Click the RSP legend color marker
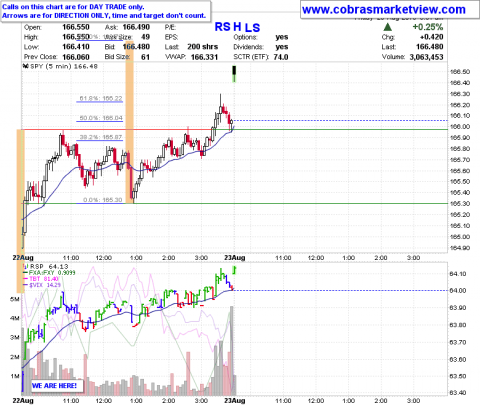This screenshot has height=406, width=480. click(25, 266)
